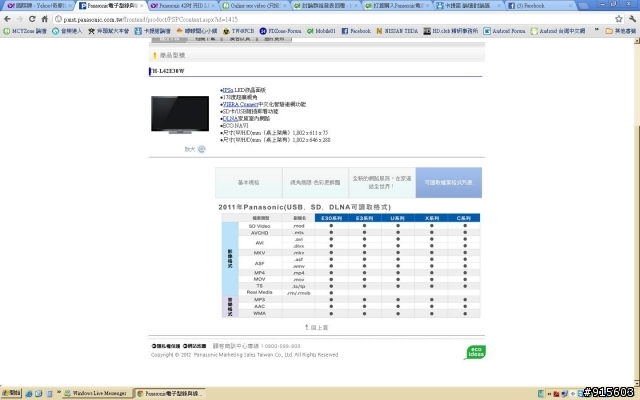The height and width of the screenshot is (400, 640).
Task: Open the Facebook bookmark in bookmarks bar
Action: 356,31
